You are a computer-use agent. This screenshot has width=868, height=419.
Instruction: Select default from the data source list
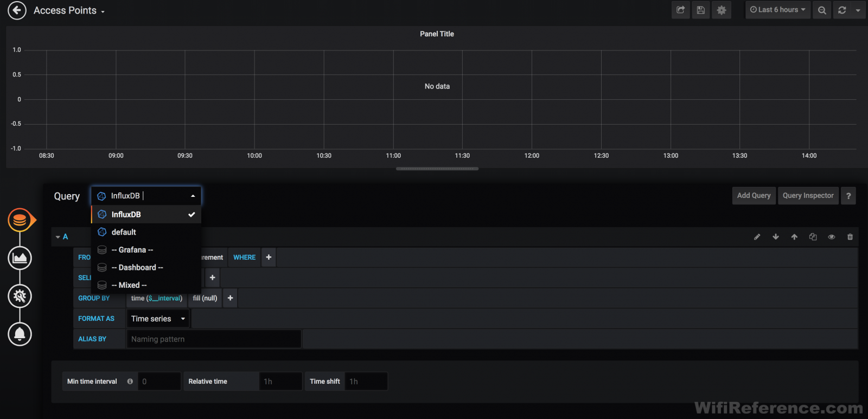146,232
